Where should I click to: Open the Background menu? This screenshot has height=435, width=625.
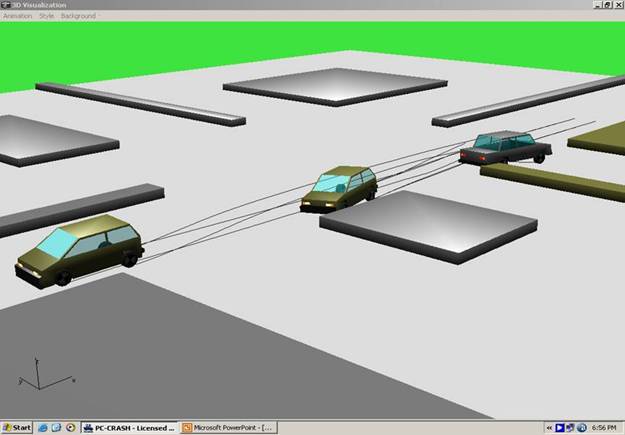78,16
